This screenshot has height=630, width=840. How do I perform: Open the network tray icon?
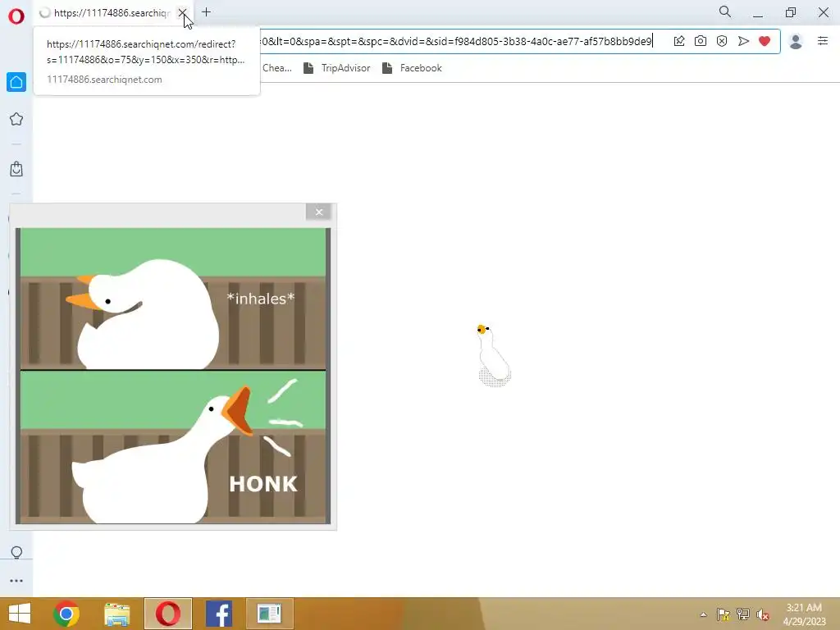743,614
